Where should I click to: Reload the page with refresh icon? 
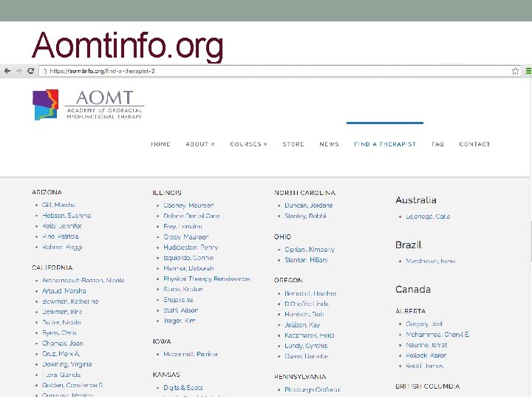coord(30,71)
